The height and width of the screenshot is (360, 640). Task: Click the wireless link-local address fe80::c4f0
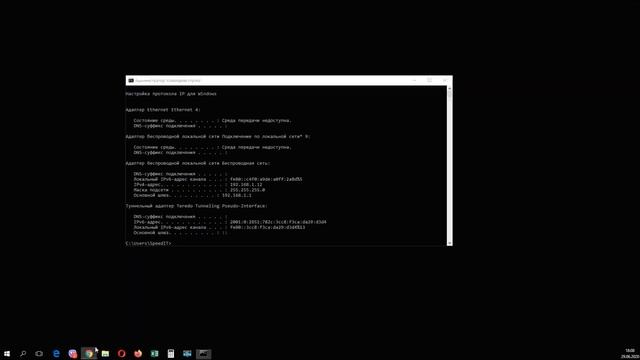click(266, 179)
